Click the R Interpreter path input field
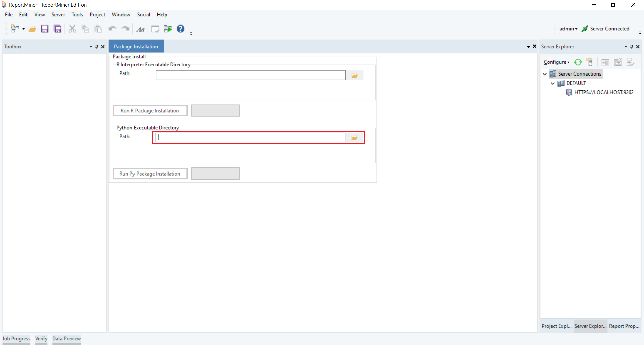This screenshot has height=345, width=644. point(251,75)
